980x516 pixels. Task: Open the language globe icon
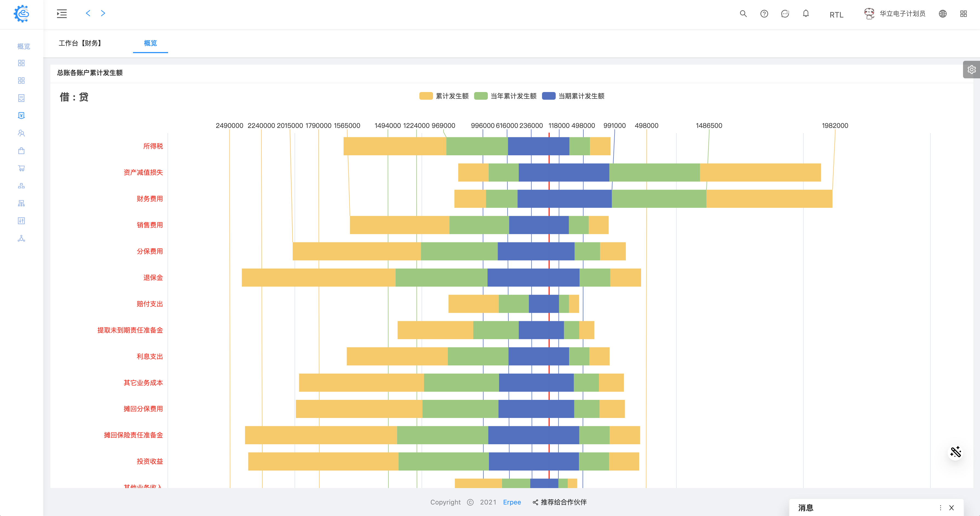[942, 14]
